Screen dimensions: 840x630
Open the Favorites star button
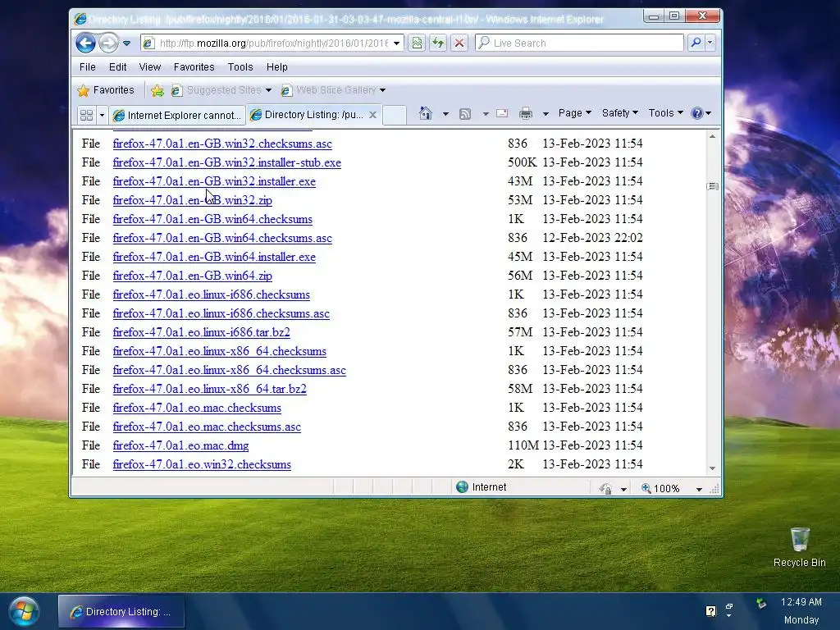(x=106, y=90)
